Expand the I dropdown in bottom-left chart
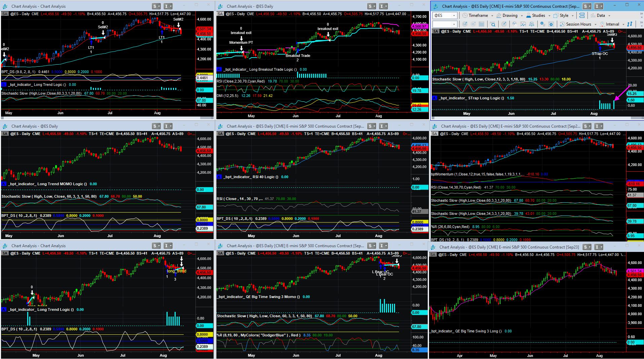This screenshot has height=359, width=644. point(168,246)
